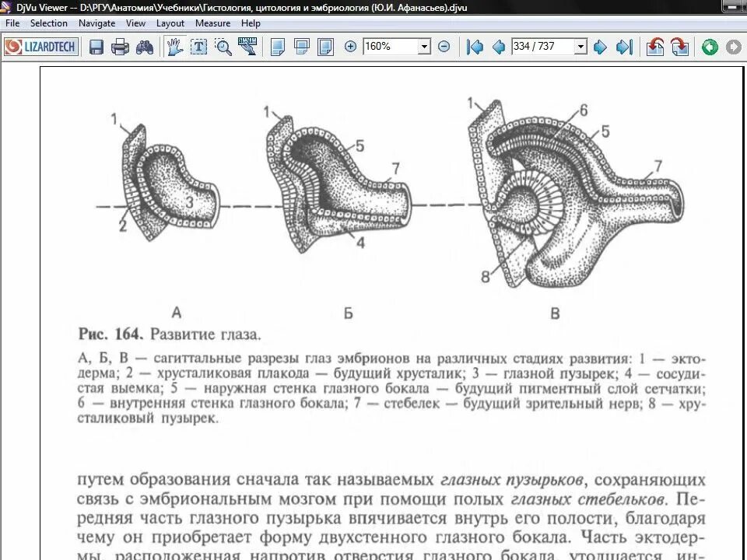Image resolution: width=747 pixels, height=560 pixels.
Task: Zoom in with the plus icon
Action: coord(350,46)
